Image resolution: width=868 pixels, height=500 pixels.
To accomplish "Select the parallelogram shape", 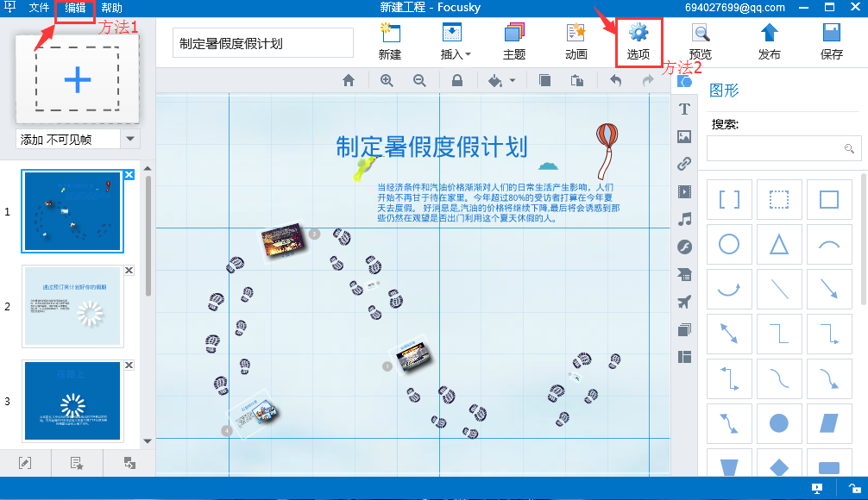I will tap(828, 423).
